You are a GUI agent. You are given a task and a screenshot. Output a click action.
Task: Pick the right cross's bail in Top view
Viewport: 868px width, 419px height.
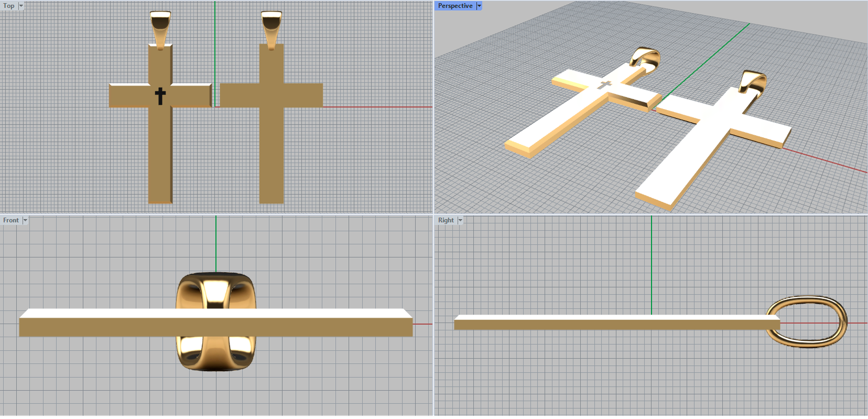271,27
